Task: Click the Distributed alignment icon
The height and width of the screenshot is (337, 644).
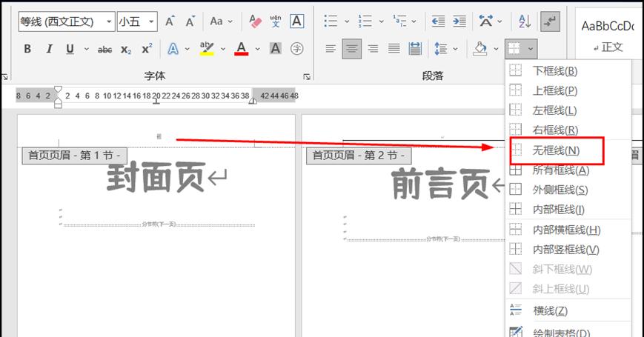Action: click(x=415, y=49)
